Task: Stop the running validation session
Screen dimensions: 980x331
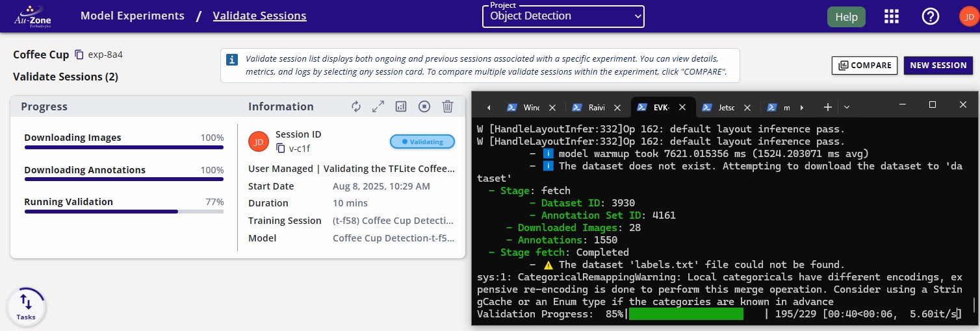Action: 424,106
